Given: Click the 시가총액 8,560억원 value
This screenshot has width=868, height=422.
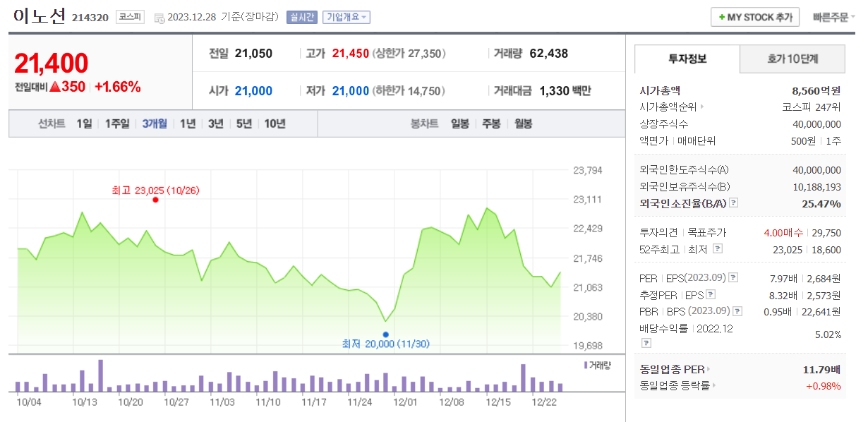Looking at the screenshot, I should (x=816, y=90).
